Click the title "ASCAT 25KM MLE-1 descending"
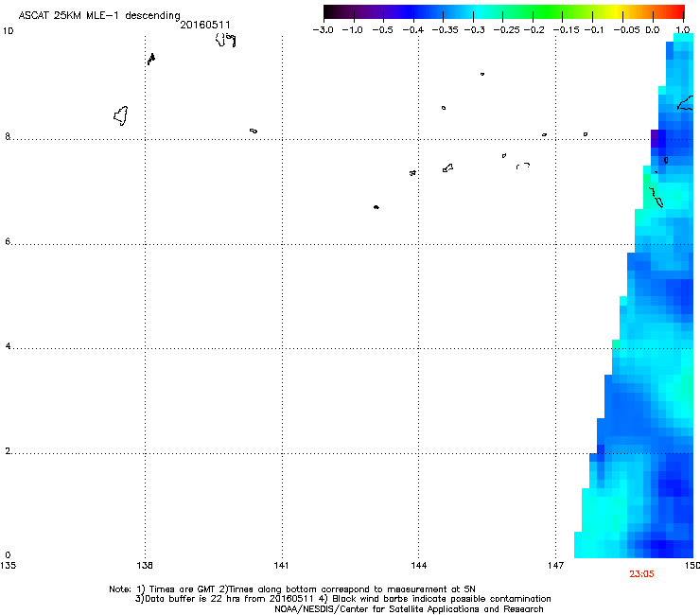Screen dimensions: 700x615 pos(99,16)
